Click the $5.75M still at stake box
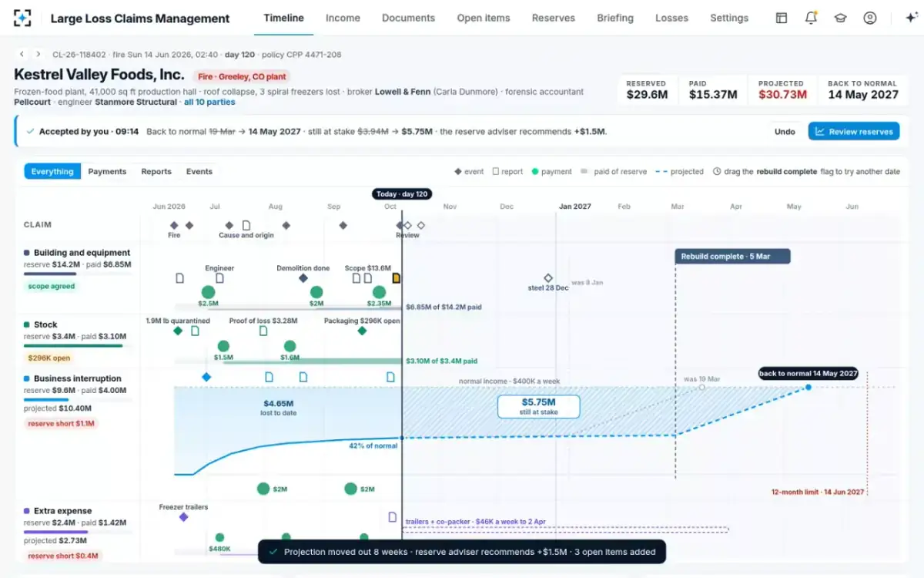This screenshot has width=924, height=578. tap(538, 407)
